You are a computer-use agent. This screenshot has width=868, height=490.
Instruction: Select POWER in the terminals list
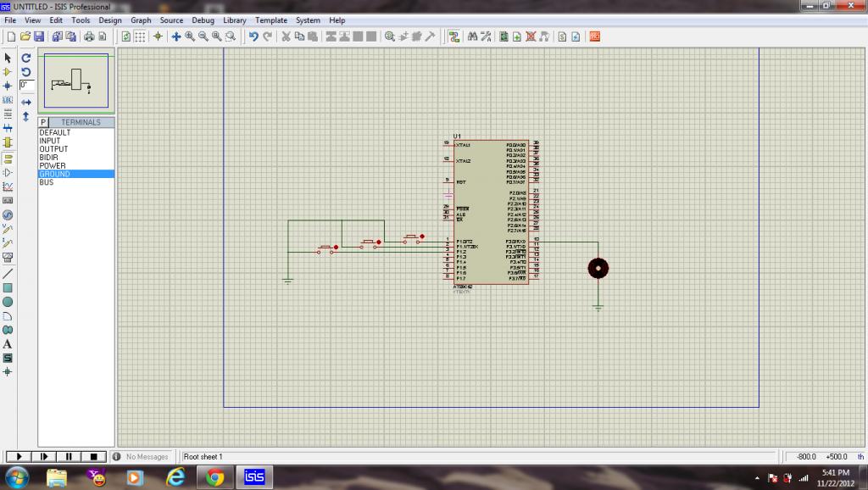point(53,166)
